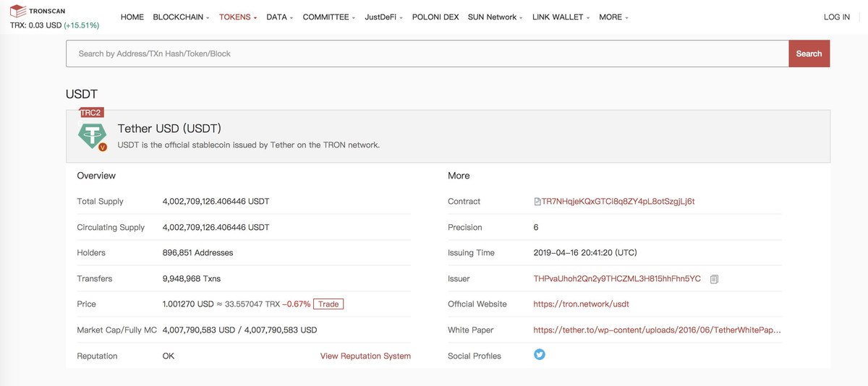Screen dimensions: 868x386
Task: Open the JustDeFi dropdown
Action: click(x=383, y=17)
